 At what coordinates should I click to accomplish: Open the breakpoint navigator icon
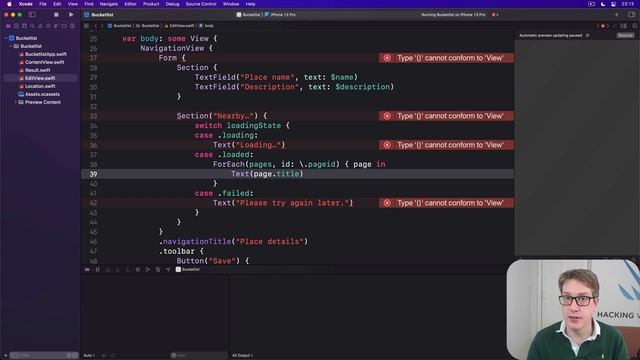tap(64, 26)
